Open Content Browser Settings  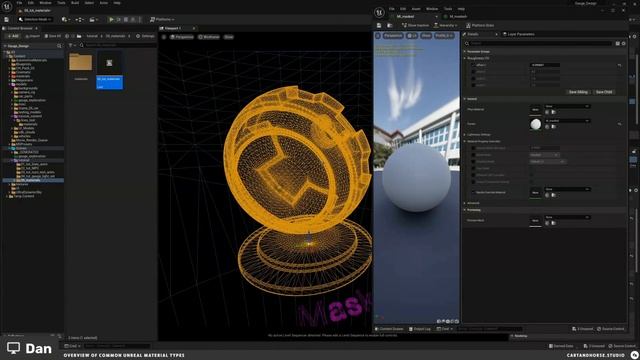pos(145,36)
